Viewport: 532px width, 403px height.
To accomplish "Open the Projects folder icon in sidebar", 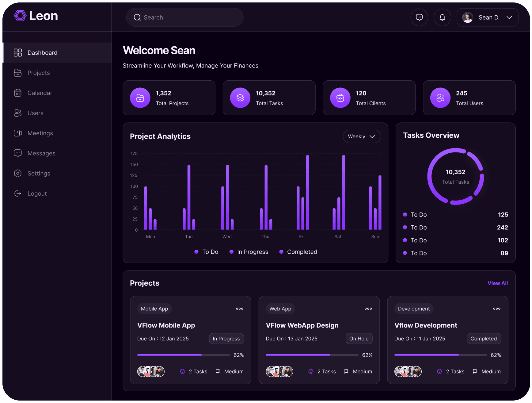I will (x=18, y=73).
